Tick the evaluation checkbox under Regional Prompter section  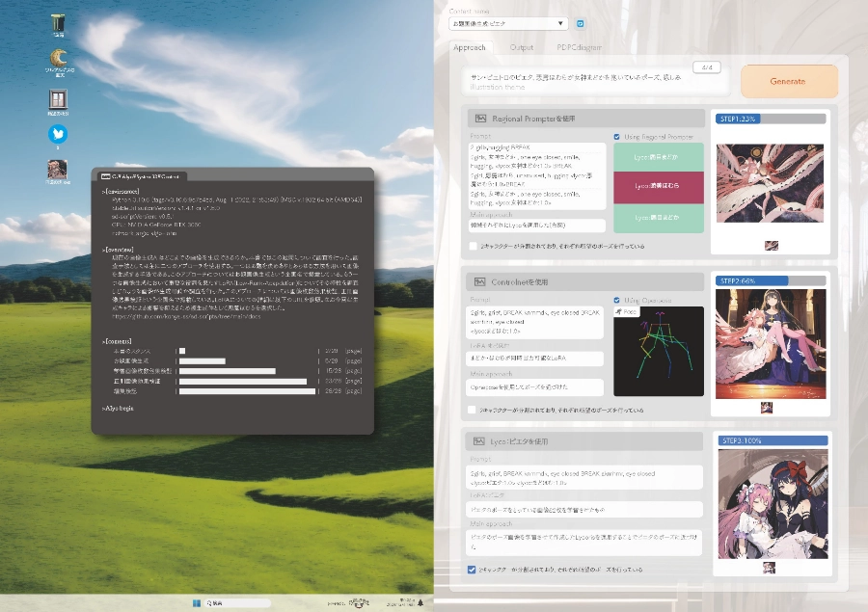point(474,246)
